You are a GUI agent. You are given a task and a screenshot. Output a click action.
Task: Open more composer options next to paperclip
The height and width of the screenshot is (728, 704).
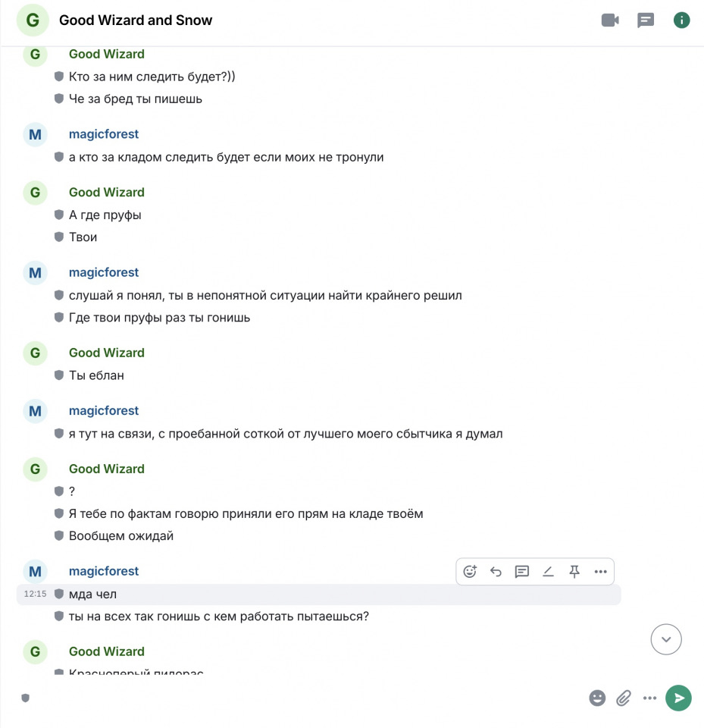(x=649, y=698)
